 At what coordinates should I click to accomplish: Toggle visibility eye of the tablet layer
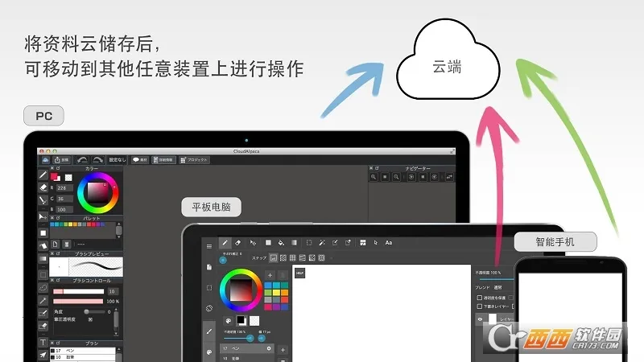[x=481, y=319]
